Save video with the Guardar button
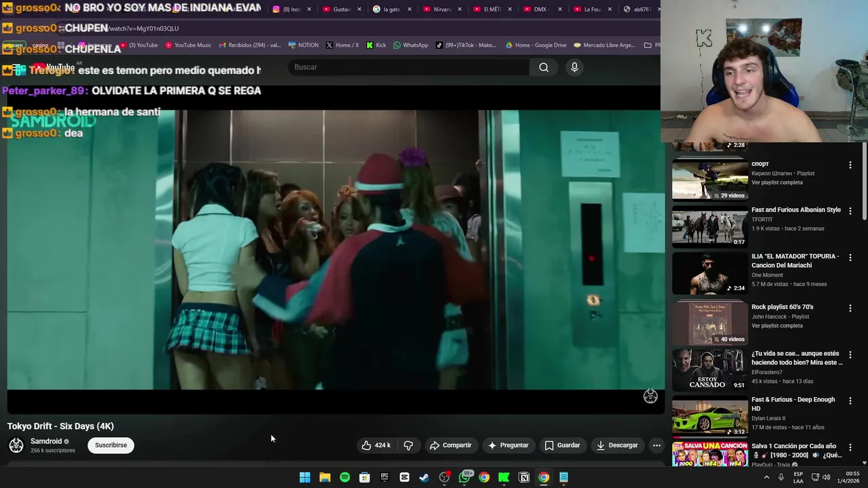This screenshot has width=868, height=488. click(x=562, y=445)
